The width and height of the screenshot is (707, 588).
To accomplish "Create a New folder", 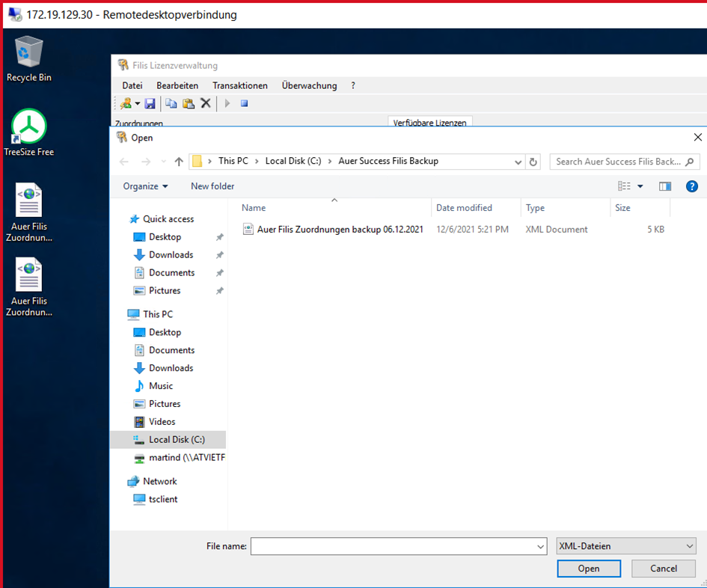I will click(x=212, y=186).
